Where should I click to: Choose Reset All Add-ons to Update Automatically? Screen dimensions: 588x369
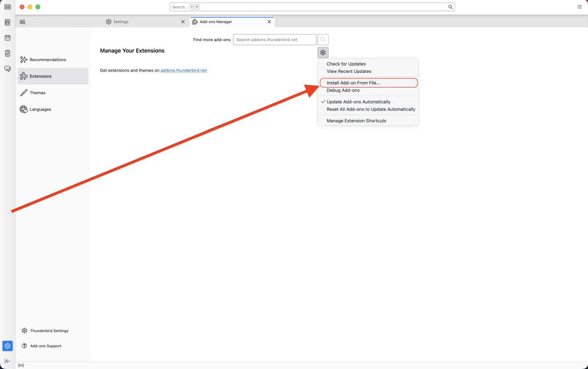tap(368, 109)
